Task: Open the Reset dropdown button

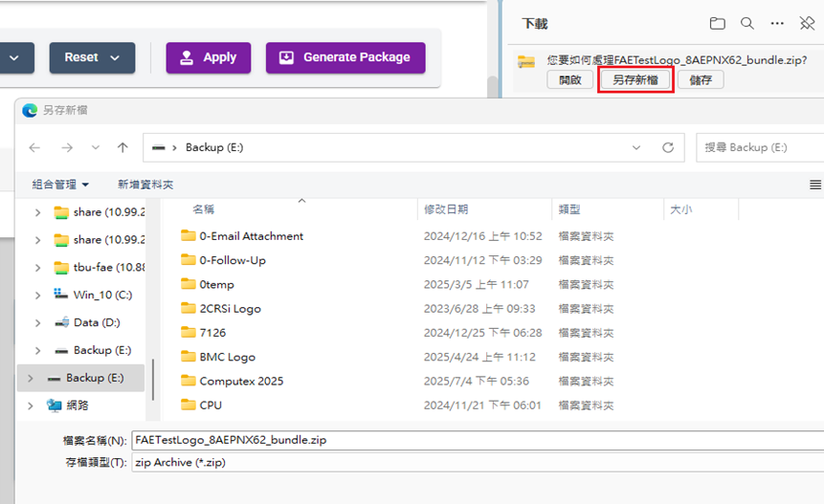Action: 92,57
